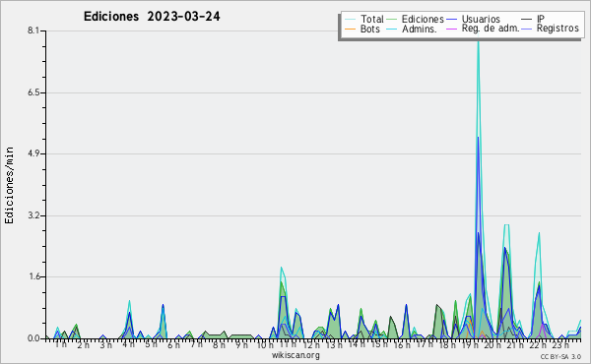591x364 pixels.
Task: Click the y-axis value 1.6
Action: (x=33, y=276)
